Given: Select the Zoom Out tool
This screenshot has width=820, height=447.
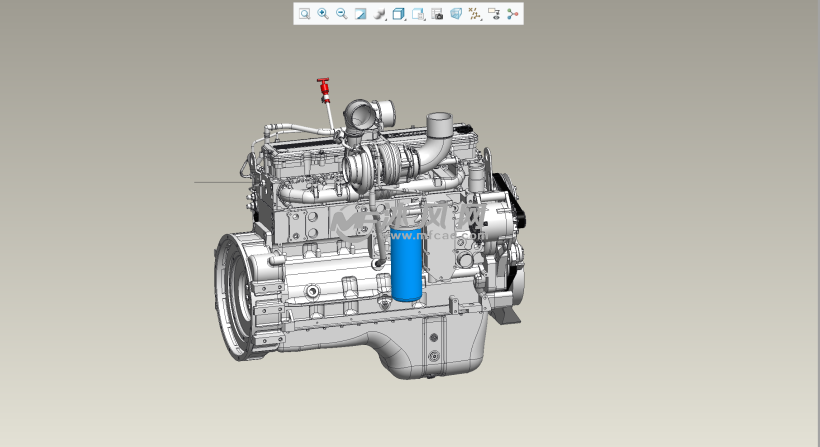Looking at the screenshot, I should point(342,14).
